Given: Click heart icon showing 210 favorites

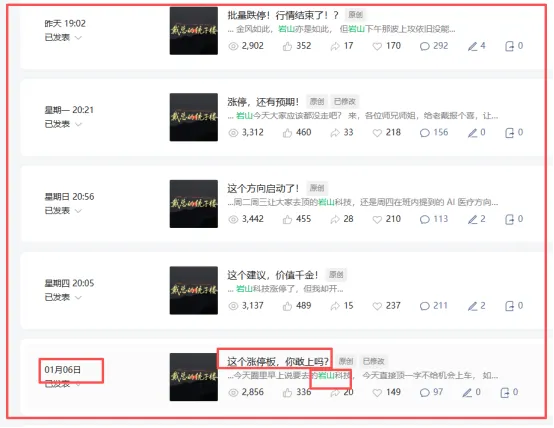Looking at the screenshot, I should pyautogui.click(x=377, y=219).
